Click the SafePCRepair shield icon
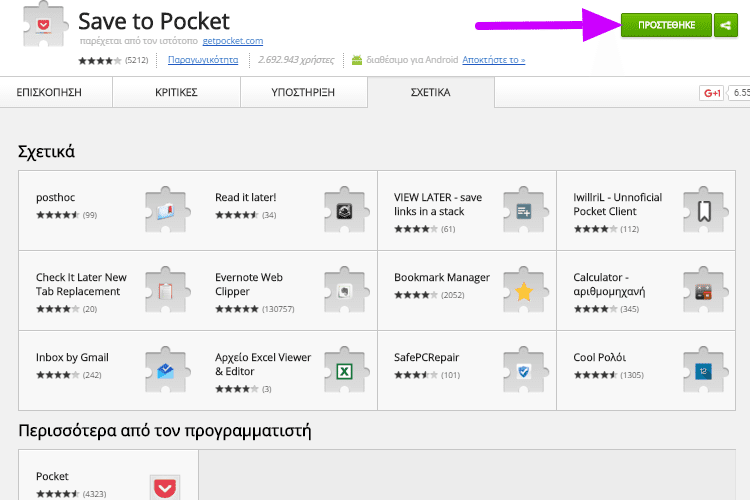This screenshot has width=750, height=500. pyautogui.click(x=524, y=370)
